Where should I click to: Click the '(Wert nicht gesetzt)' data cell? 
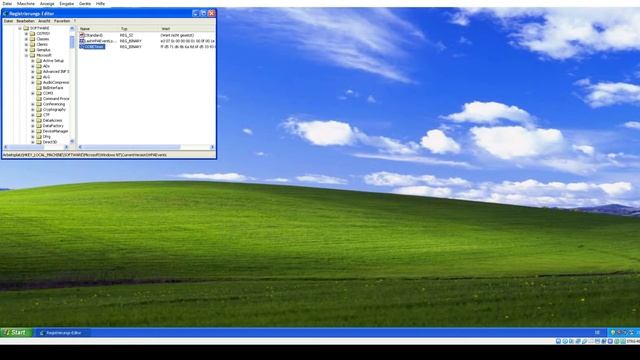(x=178, y=36)
